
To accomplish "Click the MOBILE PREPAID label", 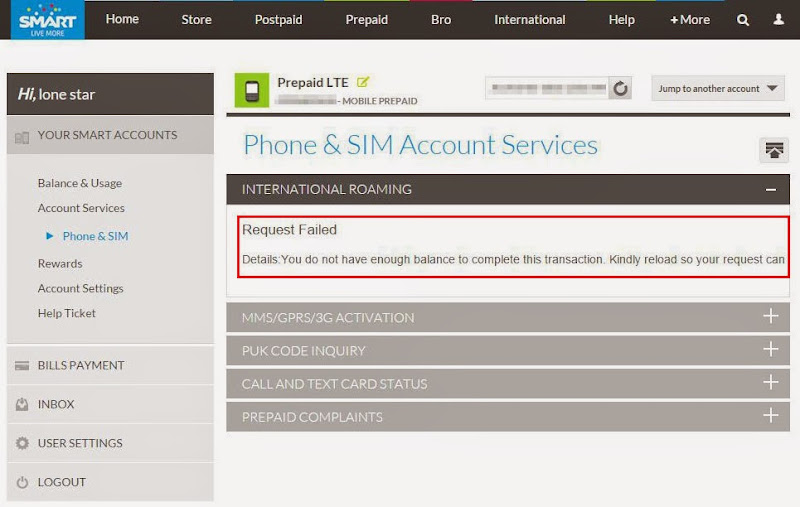I will click(x=380, y=101).
